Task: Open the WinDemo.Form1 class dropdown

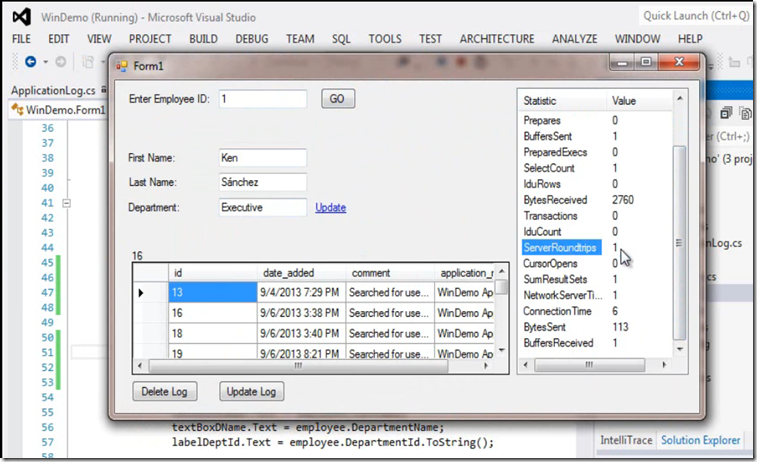Action: 58,110
